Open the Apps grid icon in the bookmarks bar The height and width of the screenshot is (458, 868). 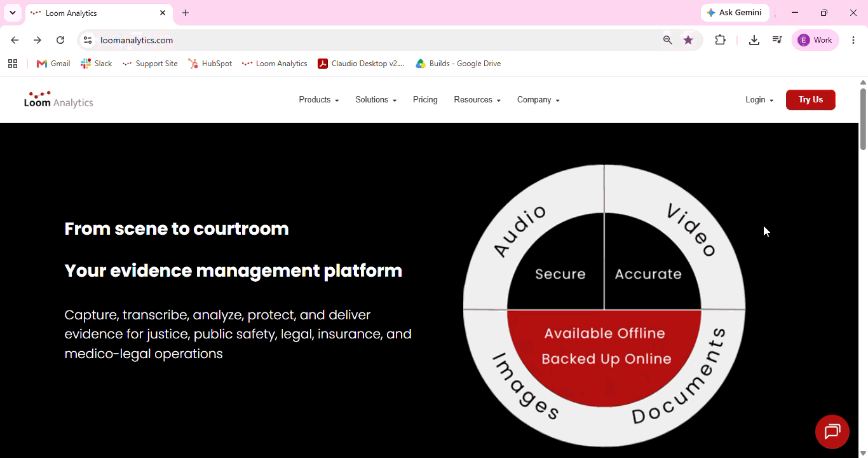coord(13,64)
